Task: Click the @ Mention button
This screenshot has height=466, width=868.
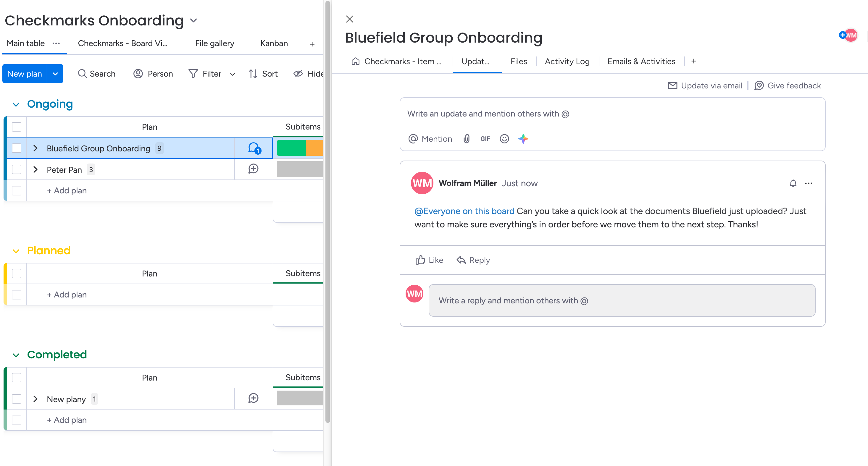Action: pos(430,139)
